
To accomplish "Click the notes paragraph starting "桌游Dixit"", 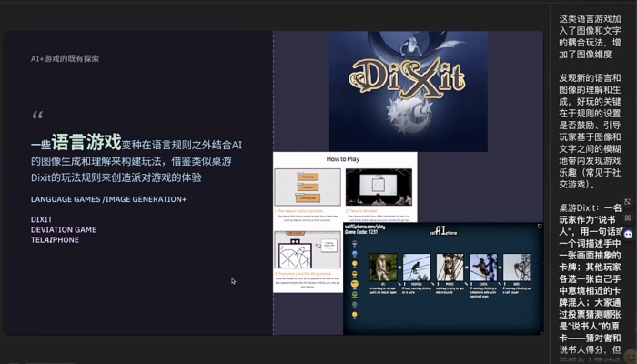I will (590, 282).
